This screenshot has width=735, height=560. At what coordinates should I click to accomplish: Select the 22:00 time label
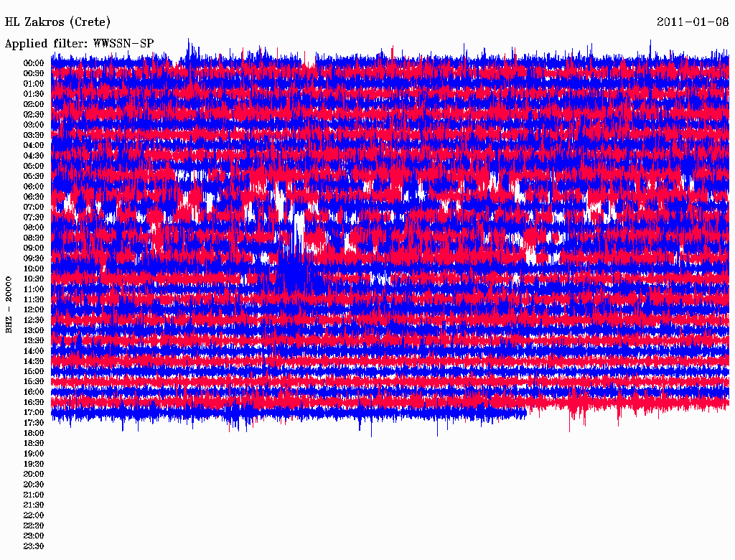point(34,515)
